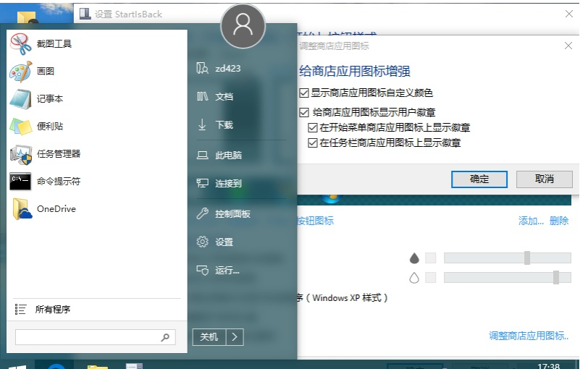The height and width of the screenshot is (369, 588).
Task: Adjust the filled drop slider handle
Action: pyautogui.click(x=527, y=258)
